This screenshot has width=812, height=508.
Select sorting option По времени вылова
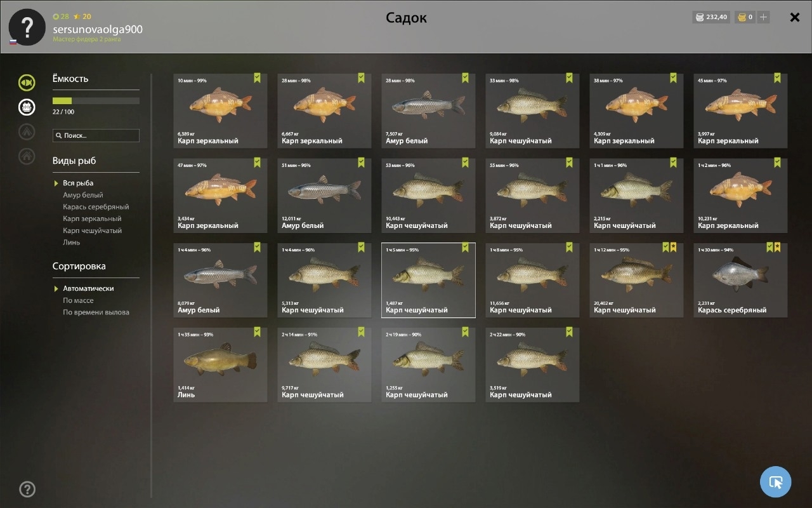tap(96, 312)
